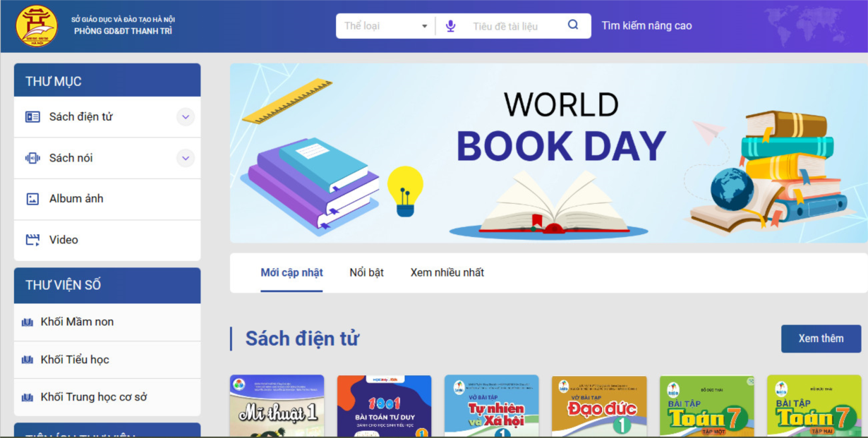Click the Album ảnh picture icon
Image resolution: width=868 pixels, height=438 pixels.
(32, 199)
